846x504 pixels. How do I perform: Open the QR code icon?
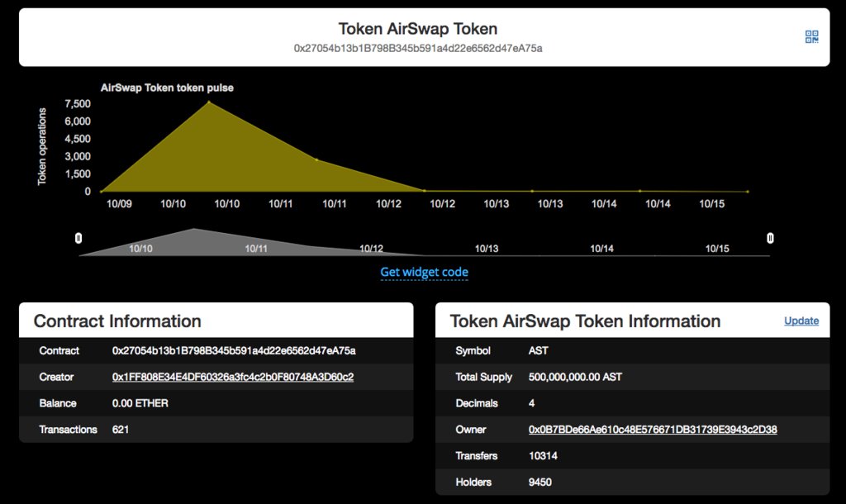pyautogui.click(x=811, y=37)
